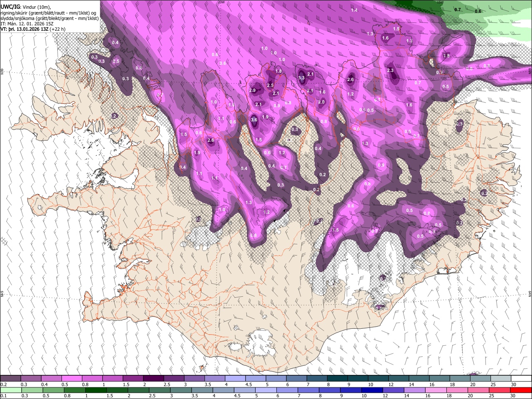Click the dark teal swatch between 8 and 9 in purple legend

337,379
